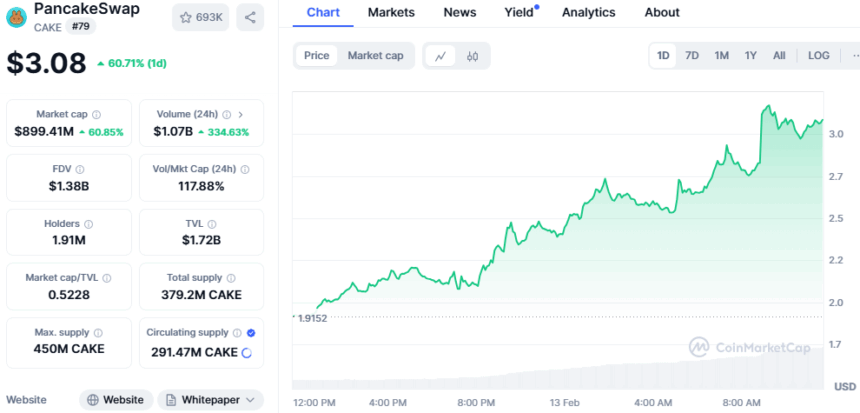Screen dimensions: 860x413
Task: Click the 450M CAKE max supply
Action: click(69, 349)
